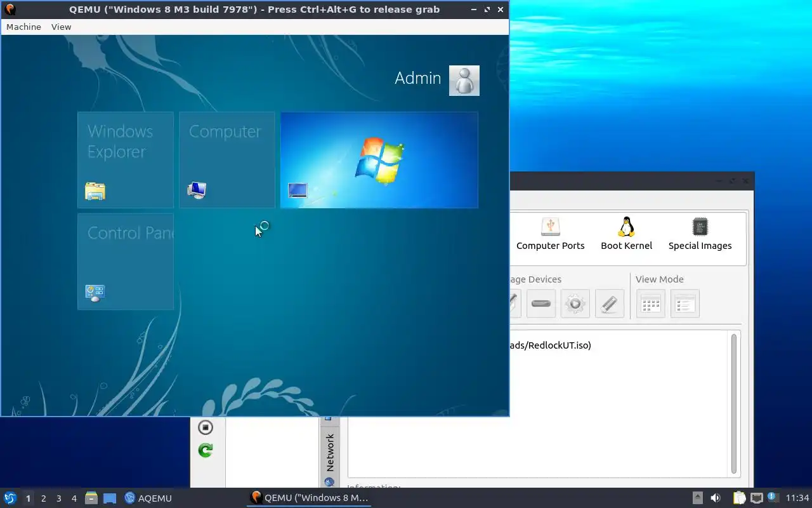Image resolution: width=812 pixels, height=508 pixels.
Task: Select icon grid View Mode in AQEMU
Action: 651,304
